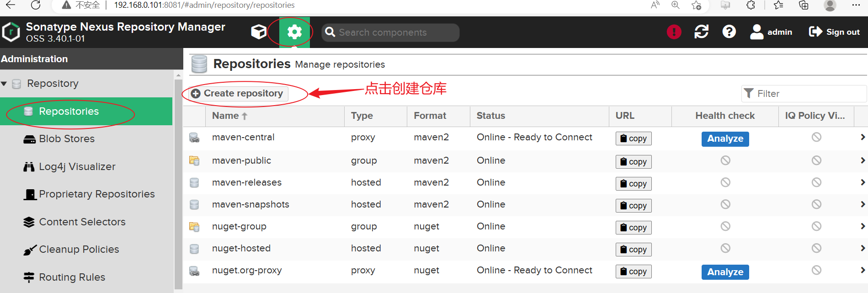
Task: Expand the maven-releases row chevron
Action: click(863, 182)
